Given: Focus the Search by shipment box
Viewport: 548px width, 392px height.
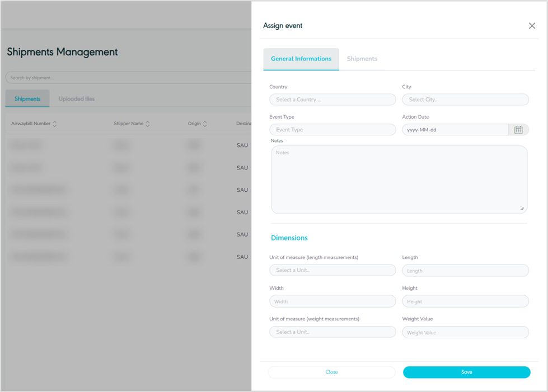Looking at the screenshot, I should pyautogui.click(x=128, y=78).
